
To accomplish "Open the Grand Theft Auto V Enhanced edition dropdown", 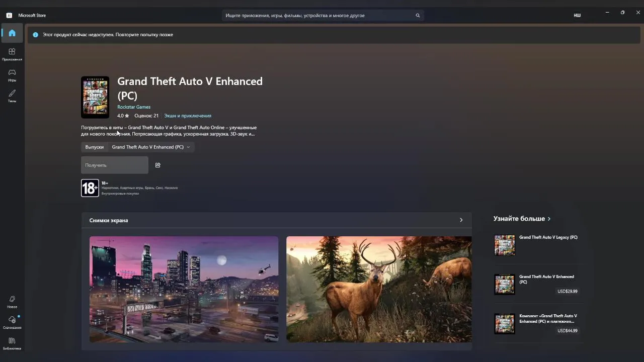I will [x=151, y=147].
